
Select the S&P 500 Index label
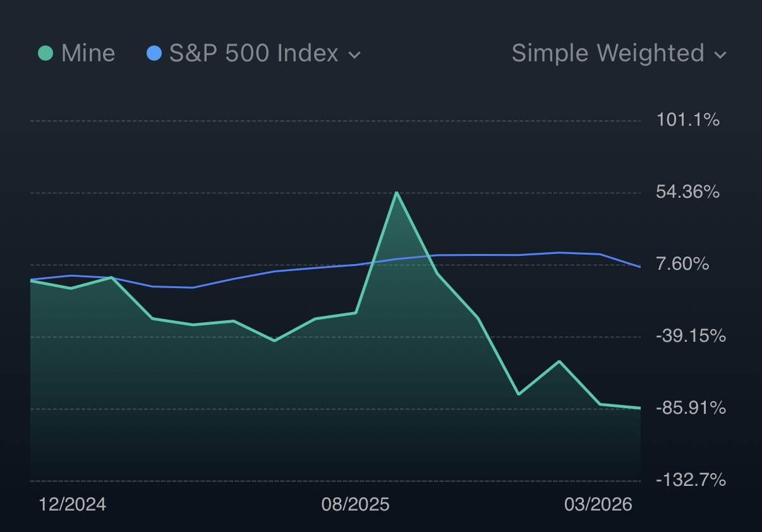(253, 54)
